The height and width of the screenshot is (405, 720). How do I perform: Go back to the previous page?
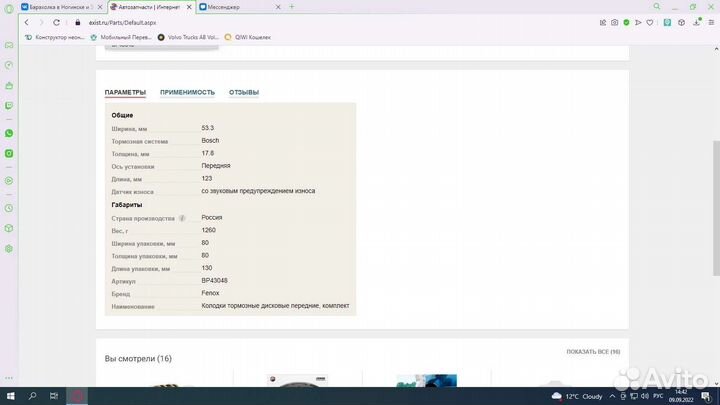click(27, 22)
